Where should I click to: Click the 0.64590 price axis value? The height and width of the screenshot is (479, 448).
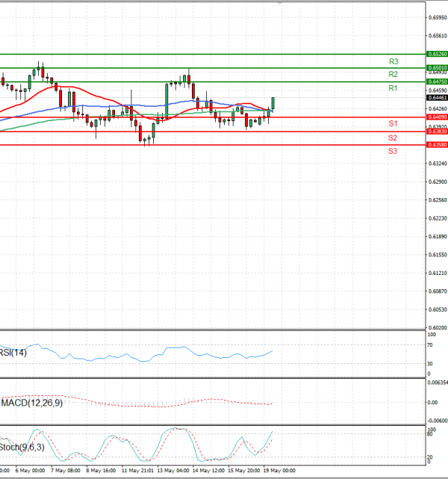tap(438, 90)
